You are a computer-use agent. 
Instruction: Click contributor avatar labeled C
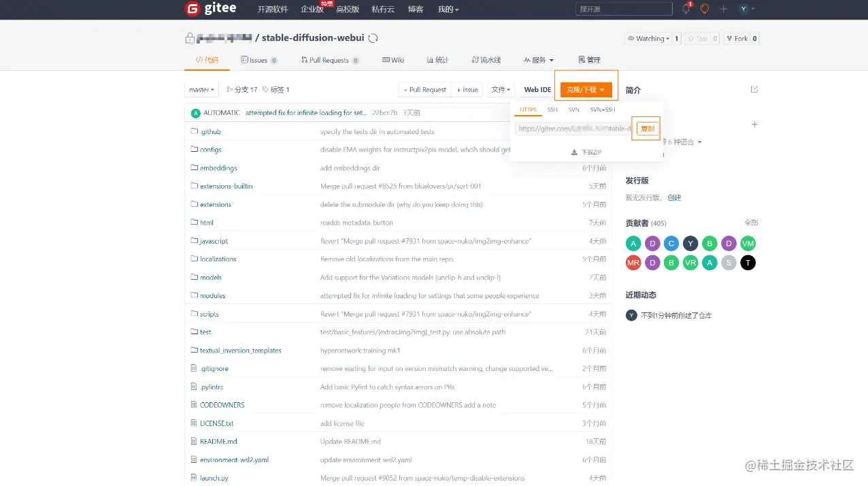coord(671,244)
